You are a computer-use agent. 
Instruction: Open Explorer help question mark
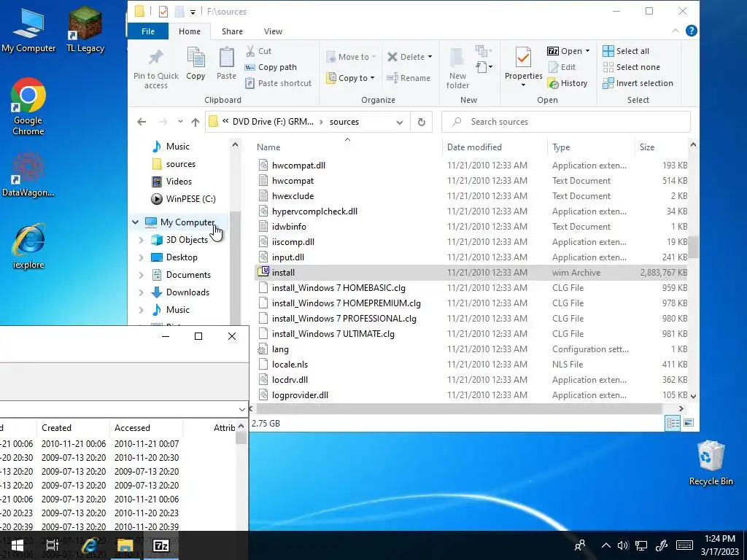coord(691,31)
